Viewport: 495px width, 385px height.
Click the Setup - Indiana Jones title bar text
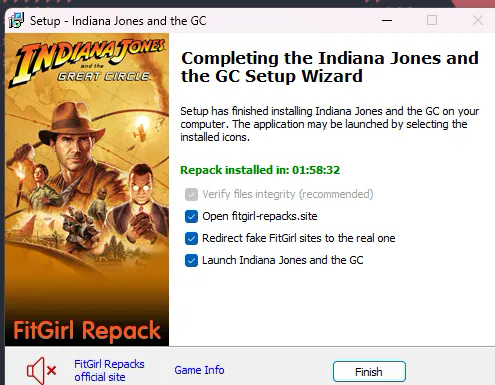[x=118, y=21]
